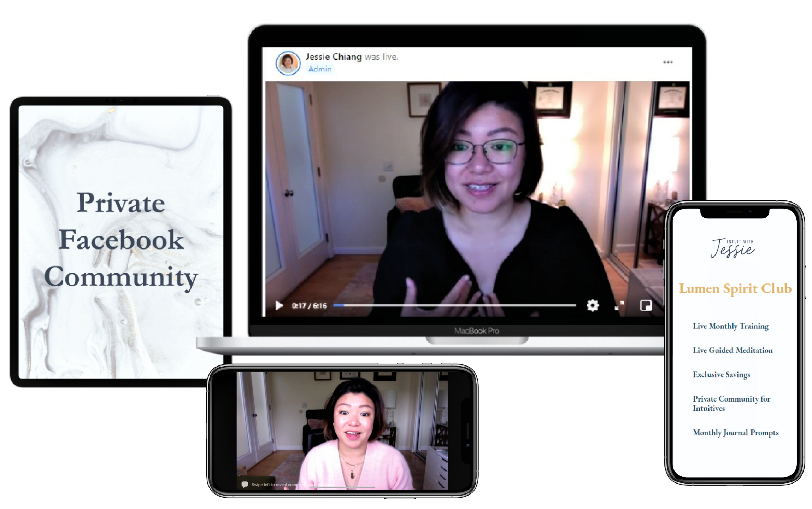Click the 0:17 / 6:16 time display
Image resolution: width=812 pixels, height=509 pixels.
[309, 306]
